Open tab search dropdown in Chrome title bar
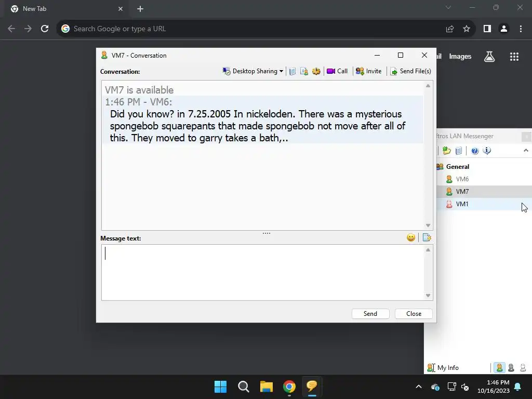Image resolution: width=532 pixels, height=399 pixels. 448,7
